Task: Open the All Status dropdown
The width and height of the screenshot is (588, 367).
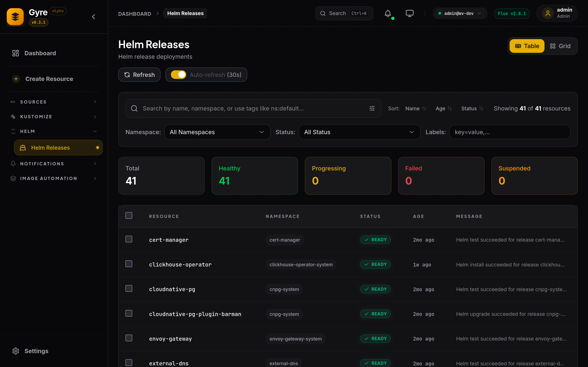Action: pyautogui.click(x=359, y=132)
